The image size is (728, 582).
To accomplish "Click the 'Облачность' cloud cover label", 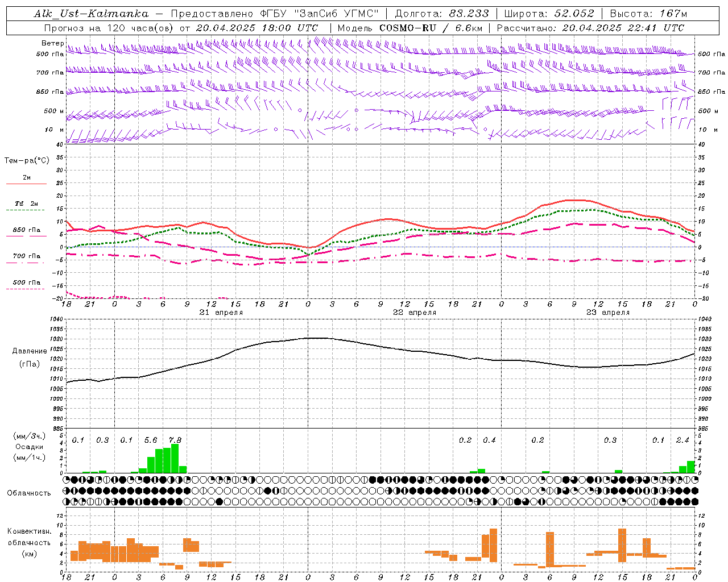I will coord(29,493).
